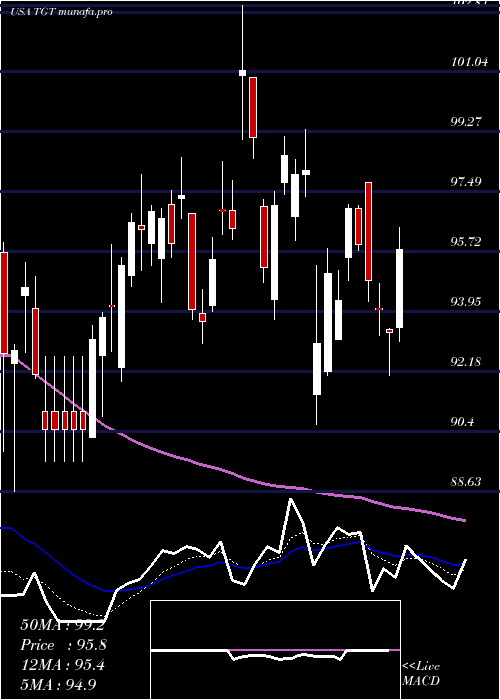Click the '<<Live MACD' label
The height and width of the screenshot is (700, 500).
click(x=421, y=674)
